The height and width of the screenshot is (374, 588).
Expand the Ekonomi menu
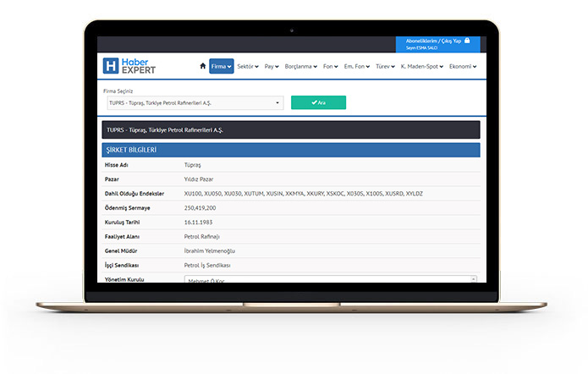pyautogui.click(x=463, y=66)
